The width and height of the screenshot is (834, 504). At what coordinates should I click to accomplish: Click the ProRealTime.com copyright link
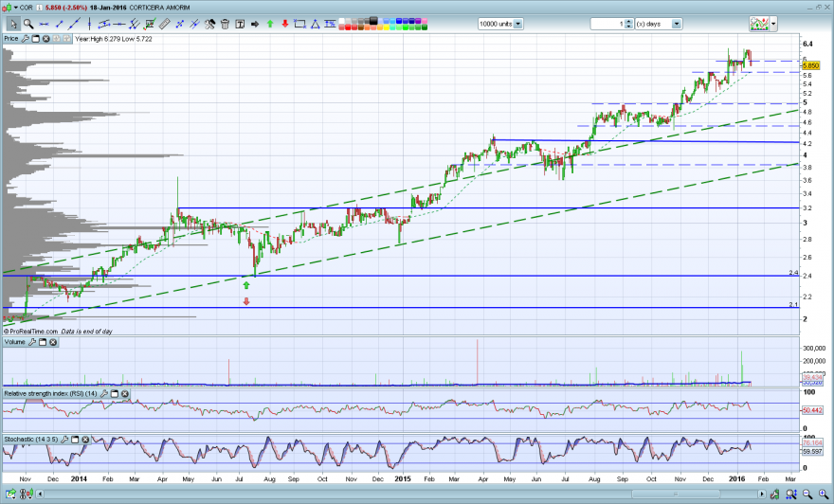pos(31,332)
